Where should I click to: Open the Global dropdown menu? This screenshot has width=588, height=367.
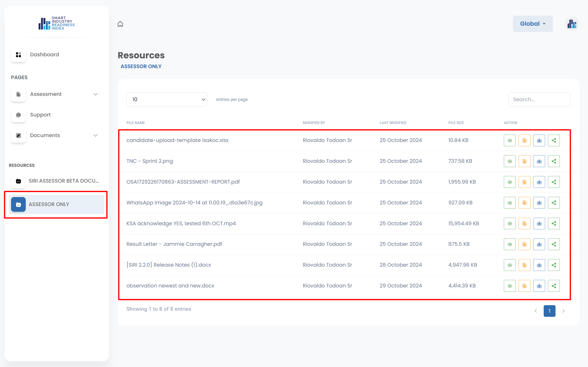coord(532,24)
